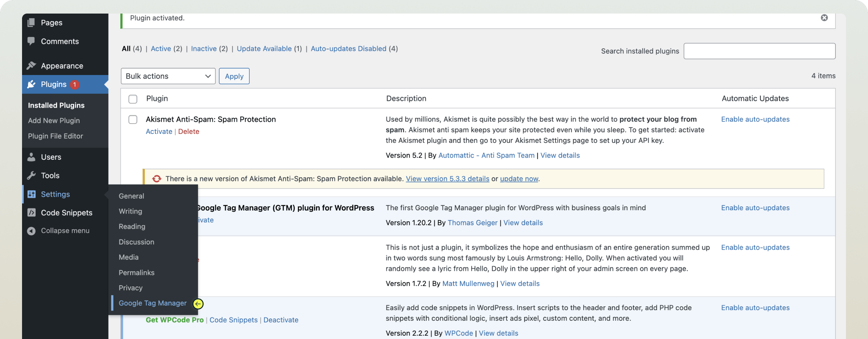This screenshot has height=339, width=868.
Task: Click the Code Snippets icon
Action: pos(31,213)
